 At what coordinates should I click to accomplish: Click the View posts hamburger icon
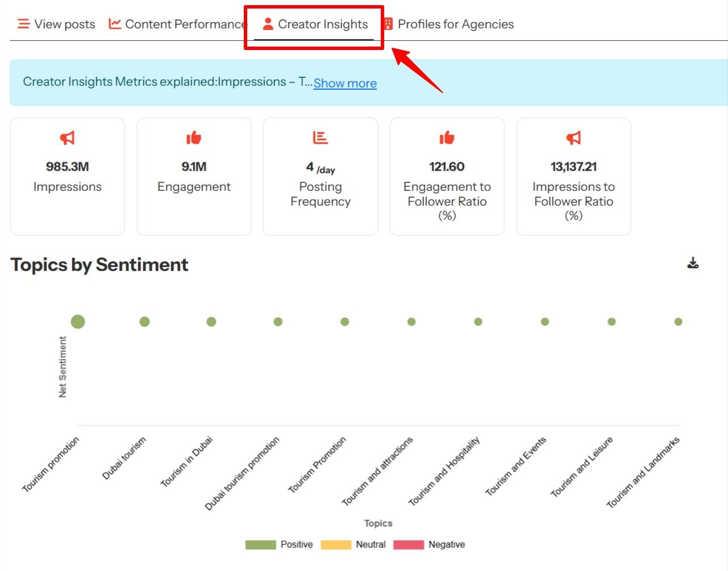pyautogui.click(x=23, y=24)
